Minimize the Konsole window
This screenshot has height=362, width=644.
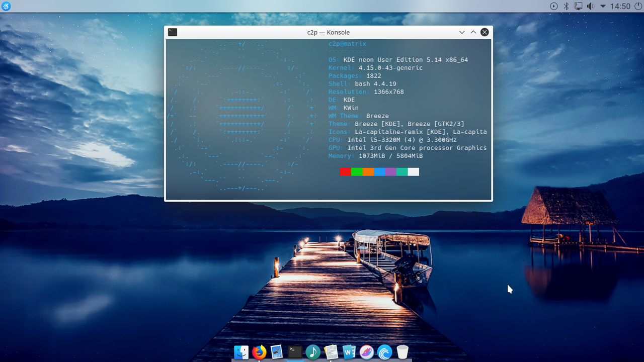(x=462, y=32)
